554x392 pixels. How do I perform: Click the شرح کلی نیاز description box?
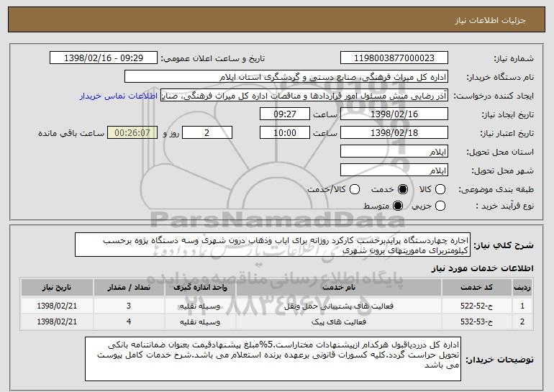pyautogui.click(x=273, y=245)
